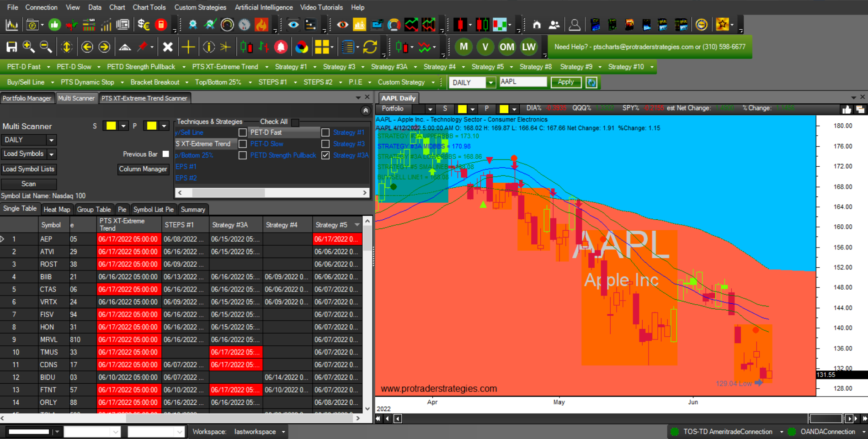This screenshot has width=868, height=439.
Task: Expand the Load Symbols dropdown arrow
Action: 52,154
